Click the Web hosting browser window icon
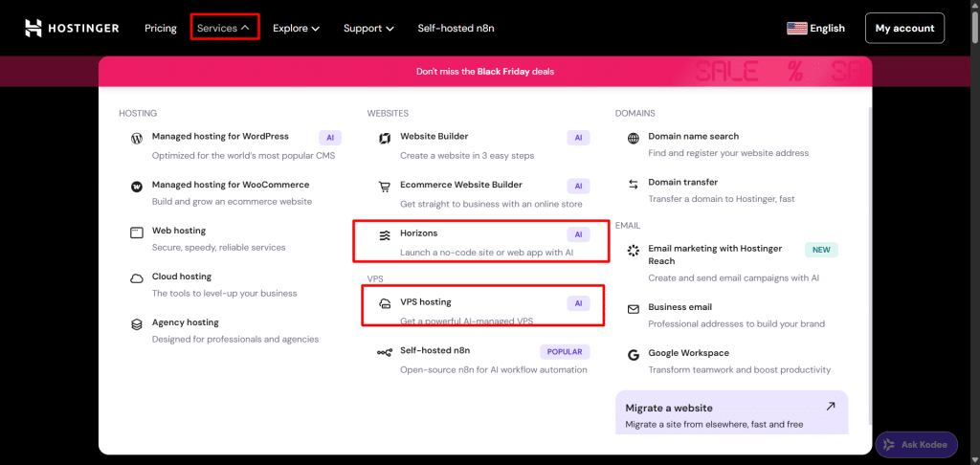 coord(136,232)
